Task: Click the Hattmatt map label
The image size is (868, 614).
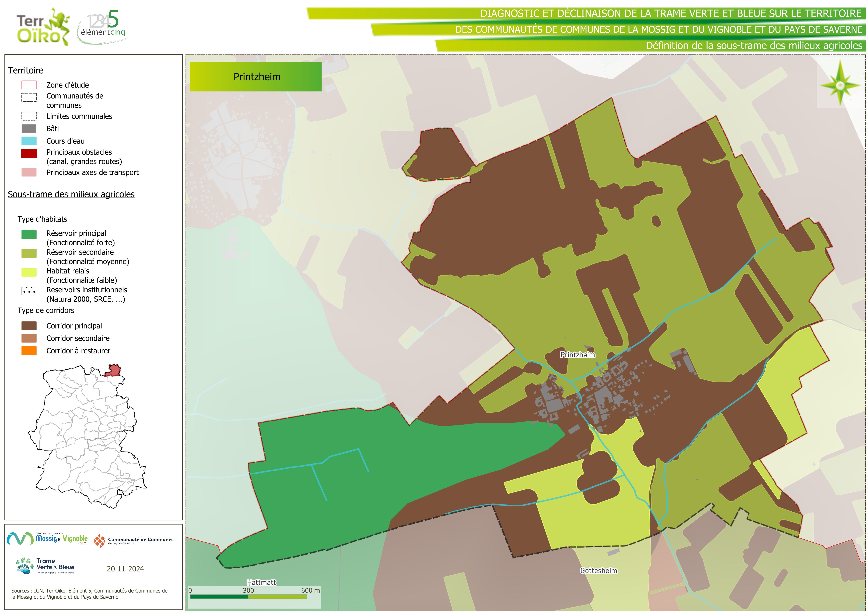Action: [261, 582]
